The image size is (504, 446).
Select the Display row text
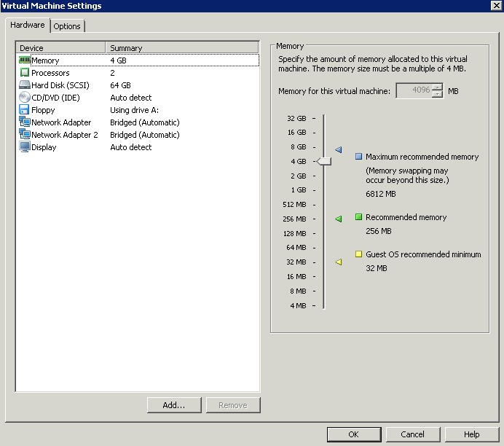click(x=44, y=147)
